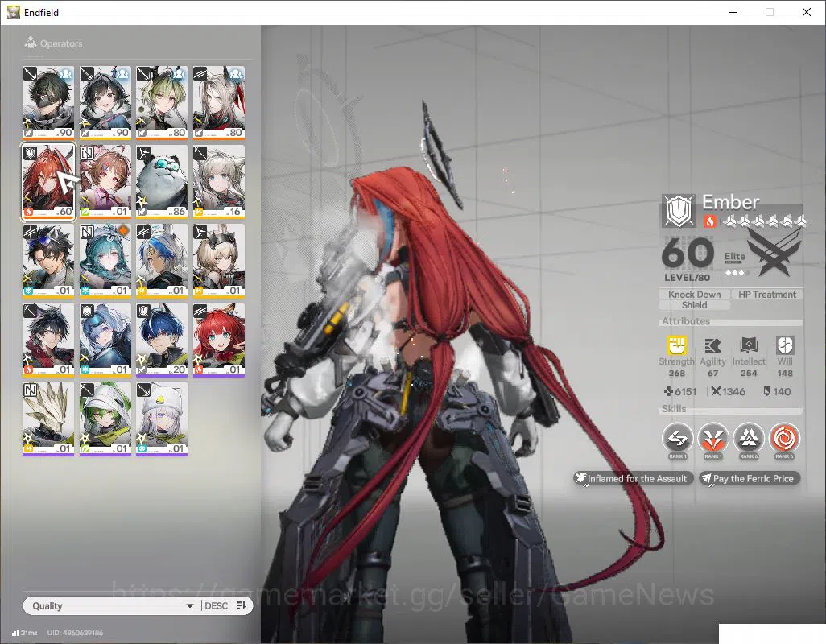The image size is (826, 644).
Task: Click the Ember operator name
Action: click(x=731, y=202)
